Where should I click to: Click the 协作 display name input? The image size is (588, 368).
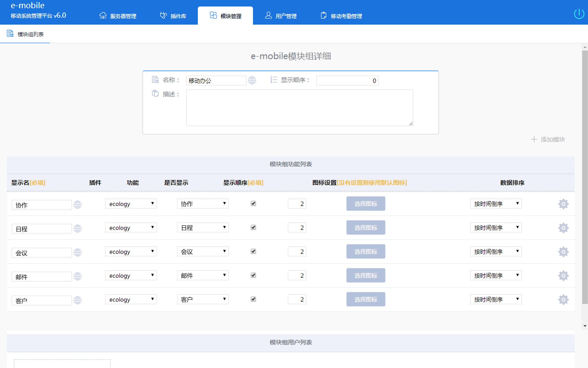[x=42, y=205]
